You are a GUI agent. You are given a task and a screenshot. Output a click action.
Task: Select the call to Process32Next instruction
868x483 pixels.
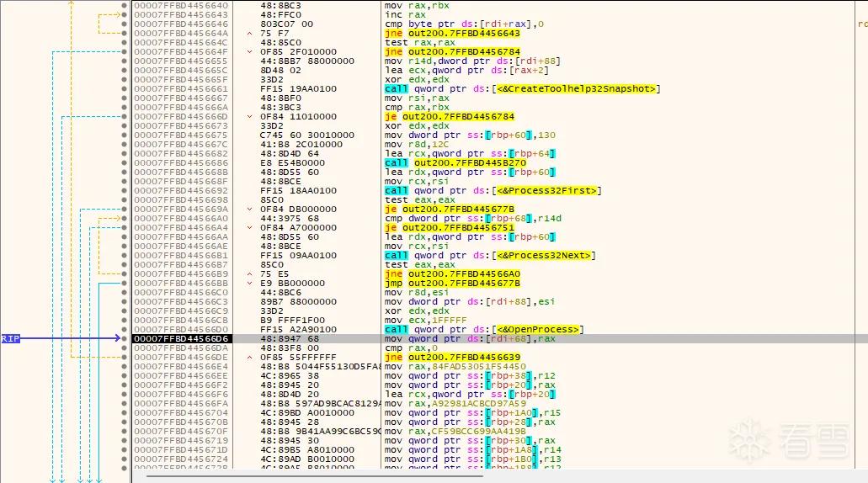click(490, 255)
